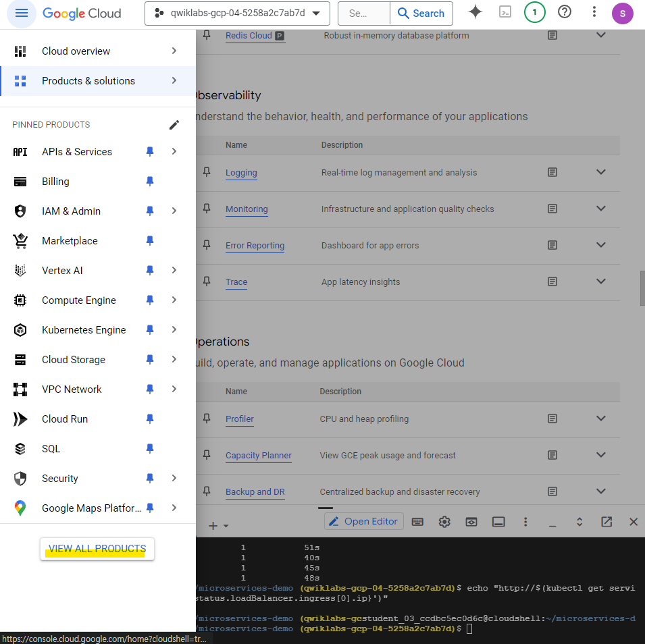The width and height of the screenshot is (645, 644).
Task: Click VIEW ALL PRODUCTS button
Action: coord(97,549)
